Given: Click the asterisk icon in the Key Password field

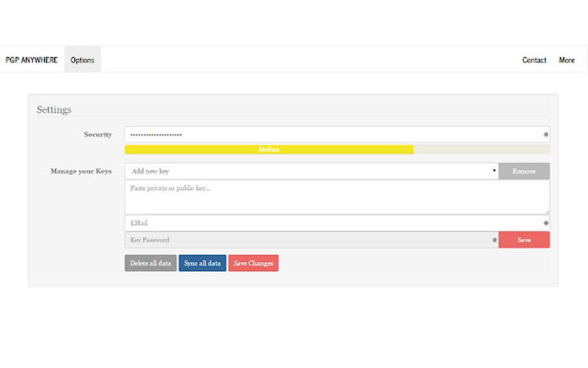Looking at the screenshot, I should coord(494,240).
